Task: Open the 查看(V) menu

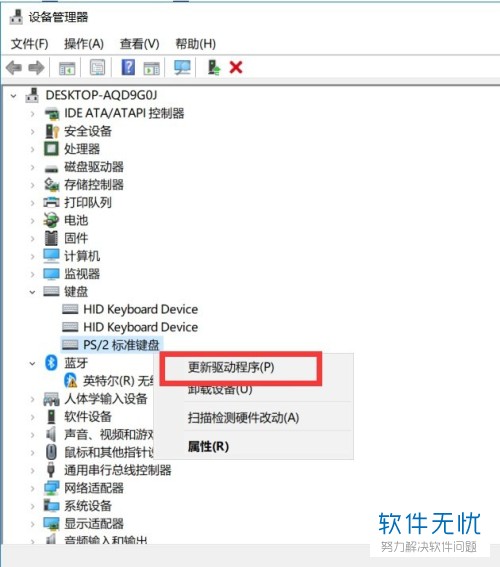Action: point(140,44)
